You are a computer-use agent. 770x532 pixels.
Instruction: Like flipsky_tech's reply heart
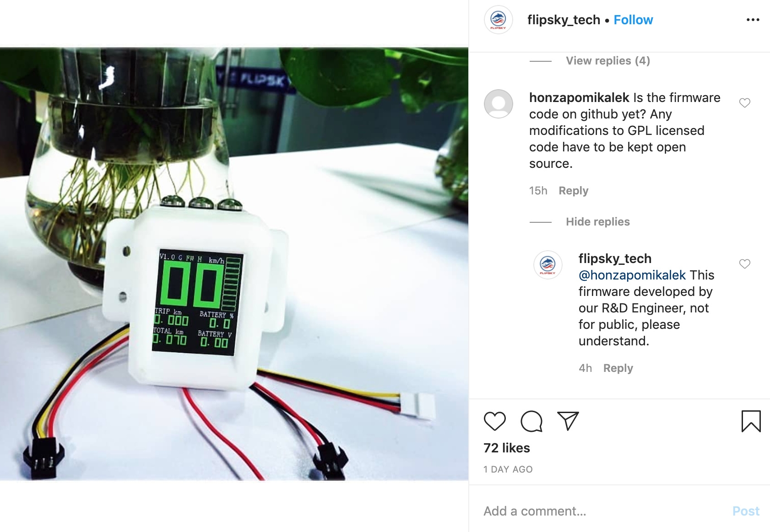[x=745, y=264]
